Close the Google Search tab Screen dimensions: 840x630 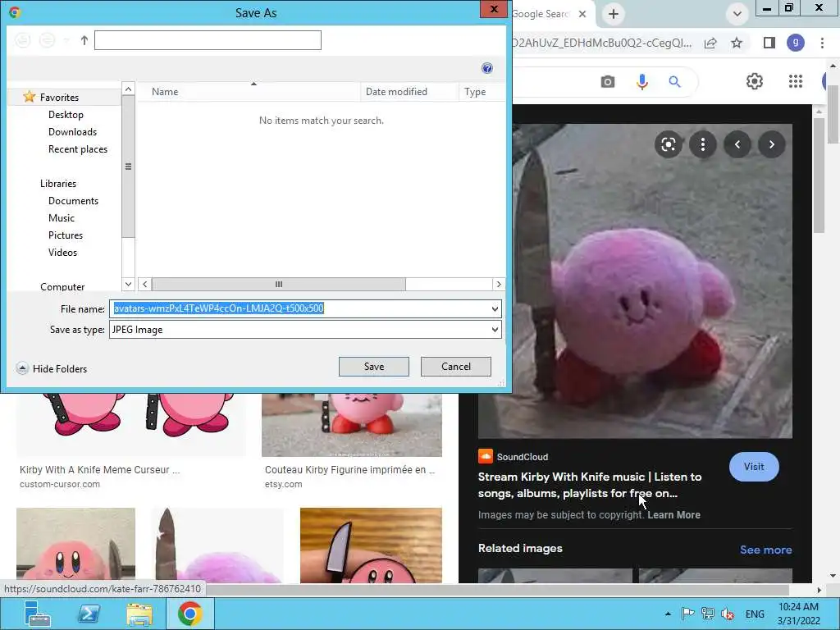(x=582, y=14)
